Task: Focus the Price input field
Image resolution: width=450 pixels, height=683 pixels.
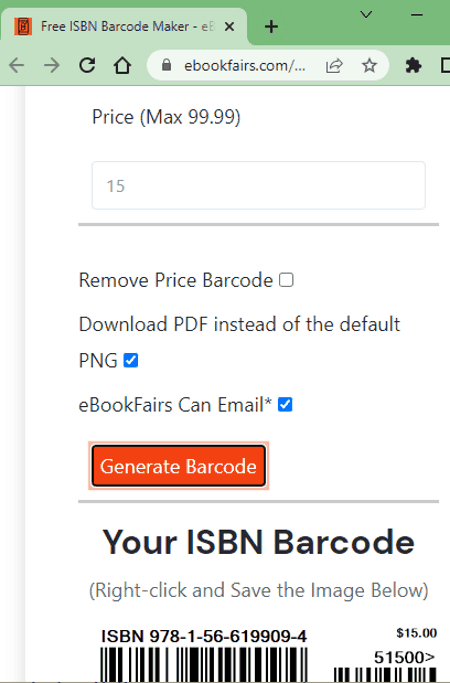Action: pyautogui.click(x=258, y=186)
